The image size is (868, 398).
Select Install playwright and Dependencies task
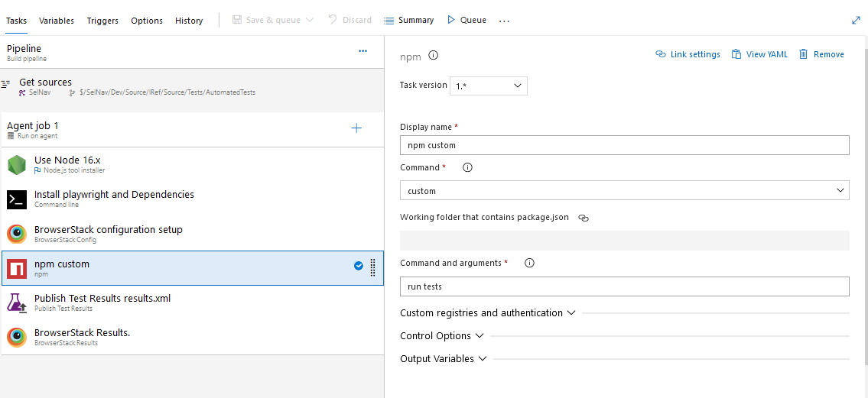(x=191, y=199)
